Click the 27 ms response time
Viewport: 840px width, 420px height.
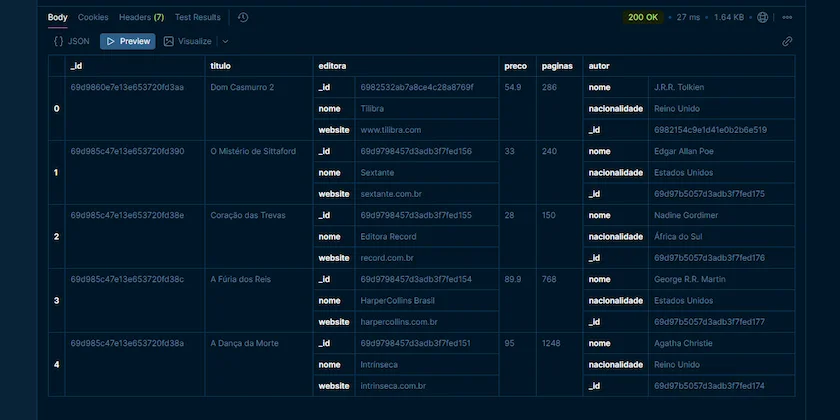[688, 17]
